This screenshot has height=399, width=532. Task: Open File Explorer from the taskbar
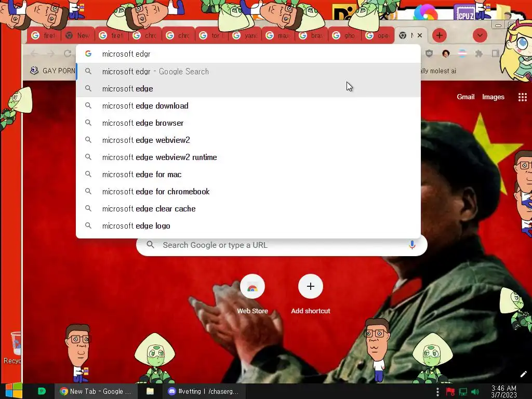coord(150,391)
